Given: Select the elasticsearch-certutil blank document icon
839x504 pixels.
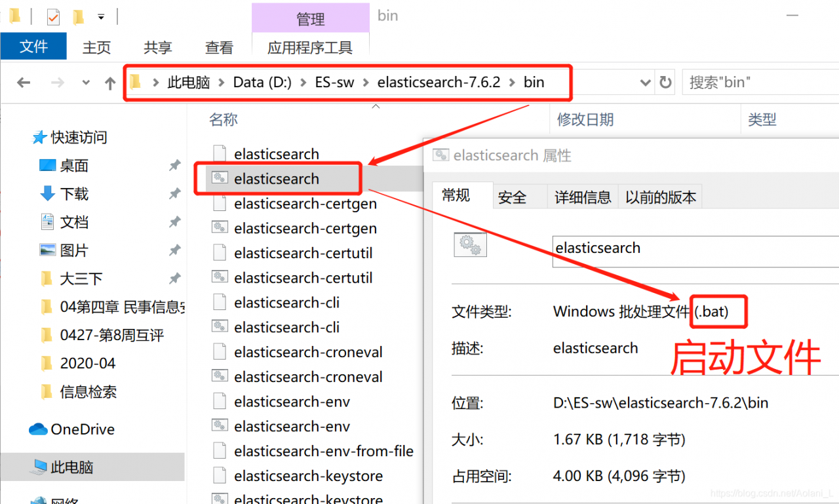Looking at the screenshot, I should tap(220, 253).
